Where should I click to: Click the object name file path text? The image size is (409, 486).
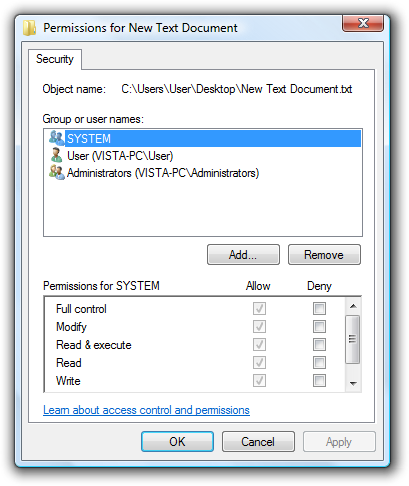click(237, 89)
